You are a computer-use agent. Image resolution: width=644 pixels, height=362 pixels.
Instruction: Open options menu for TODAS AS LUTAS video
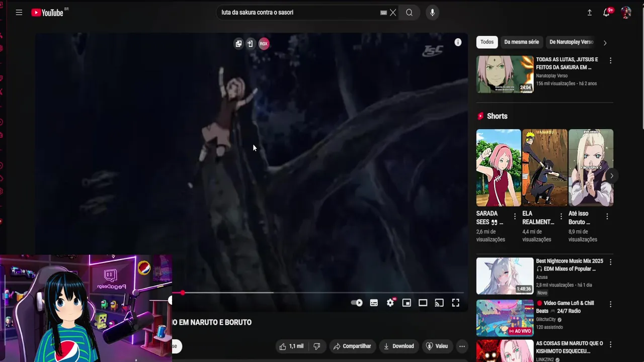tap(610, 60)
